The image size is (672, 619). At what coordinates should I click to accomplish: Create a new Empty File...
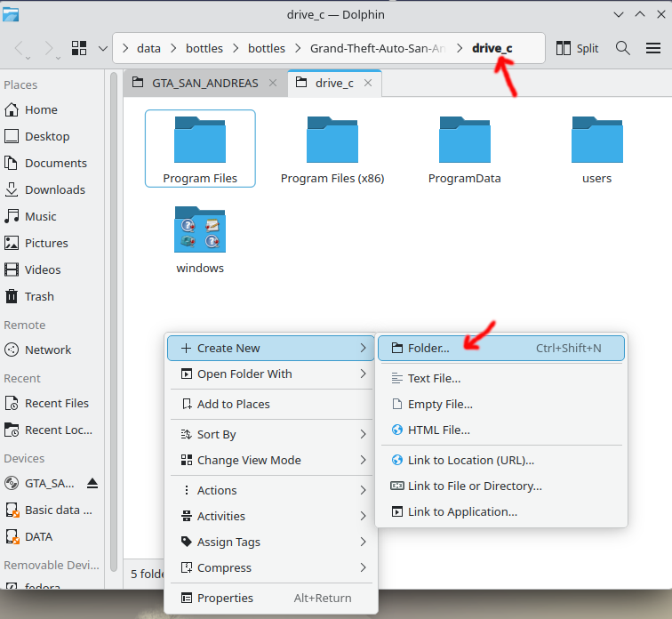click(x=501, y=404)
